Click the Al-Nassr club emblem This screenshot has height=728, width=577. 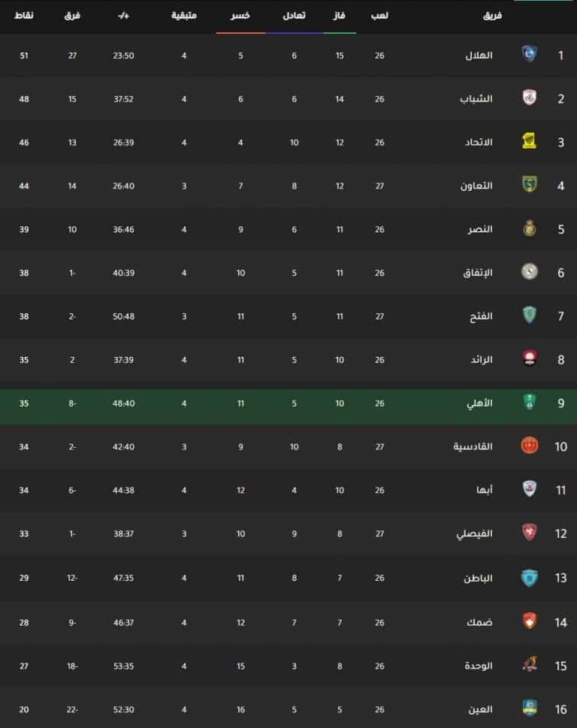tap(529, 228)
